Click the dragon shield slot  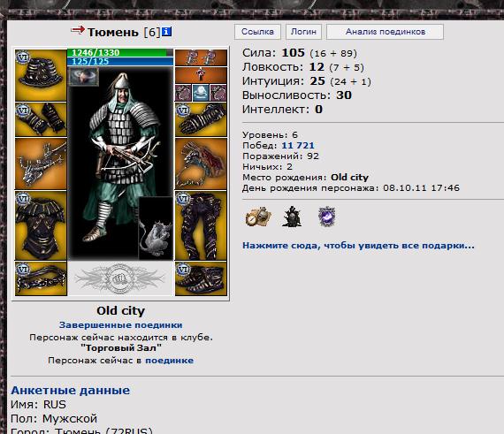point(201,164)
